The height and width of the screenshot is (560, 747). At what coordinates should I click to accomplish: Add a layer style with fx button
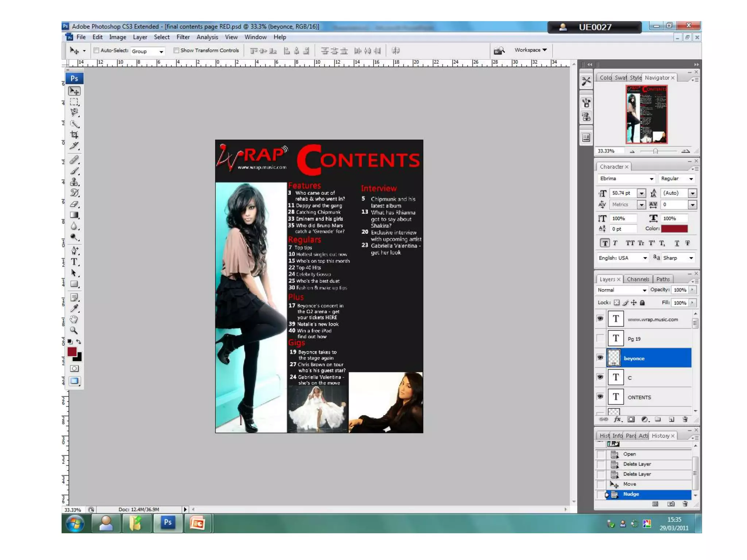point(617,419)
